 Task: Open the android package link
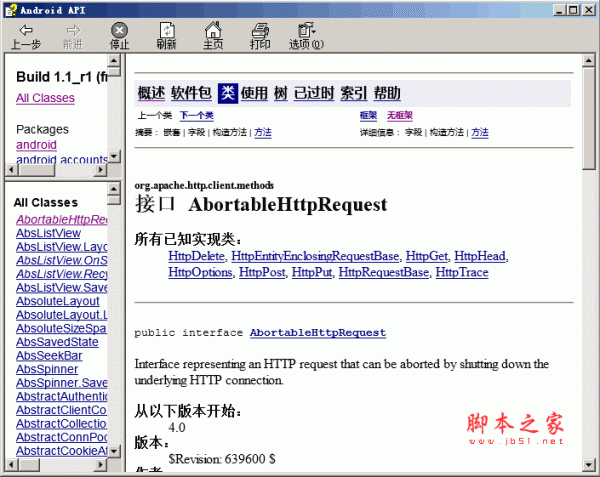(x=36, y=145)
